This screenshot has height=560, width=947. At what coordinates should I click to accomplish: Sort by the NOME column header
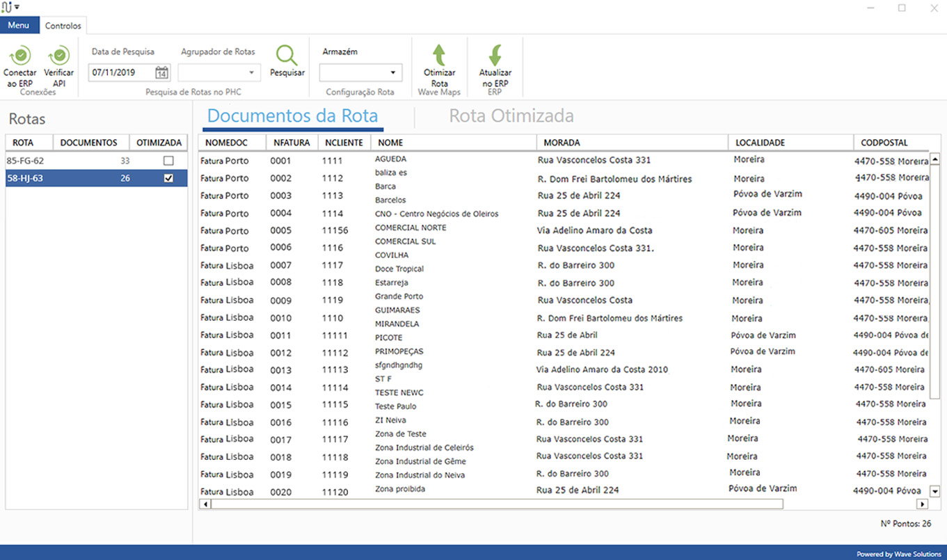pyautogui.click(x=452, y=143)
